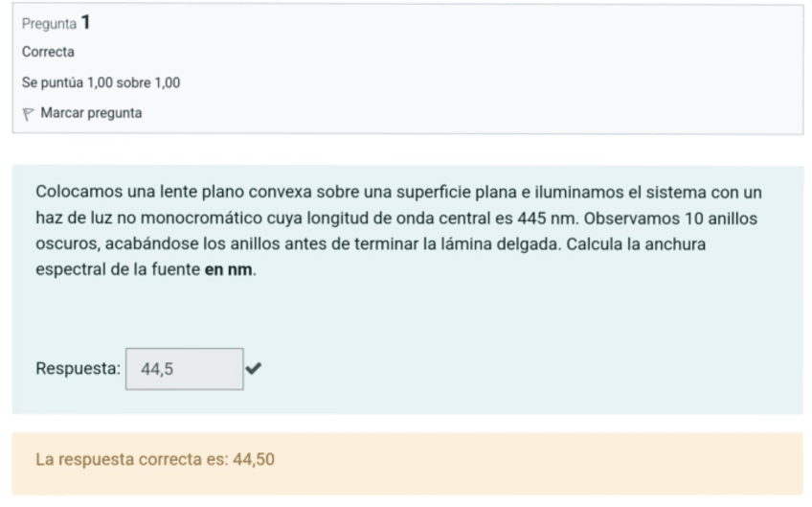The width and height of the screenshot is (812, 507).
Task: Click the Respuesta label text
Action: click(78, 369)
